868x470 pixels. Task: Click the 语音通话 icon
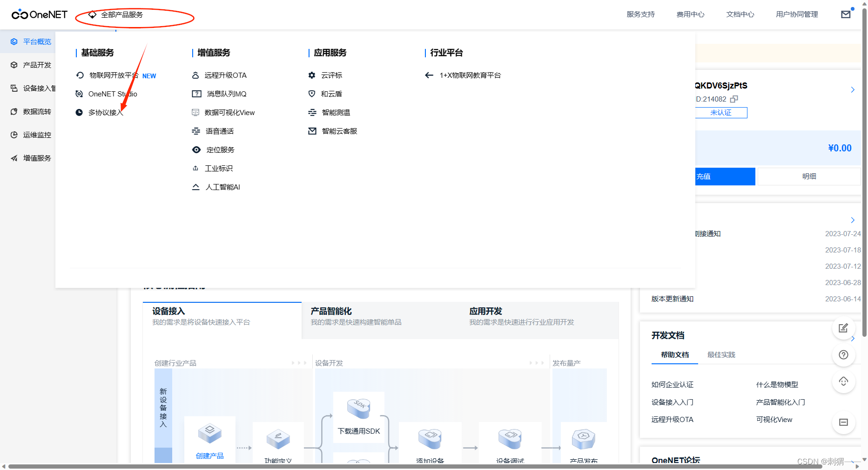pos(196,131)
